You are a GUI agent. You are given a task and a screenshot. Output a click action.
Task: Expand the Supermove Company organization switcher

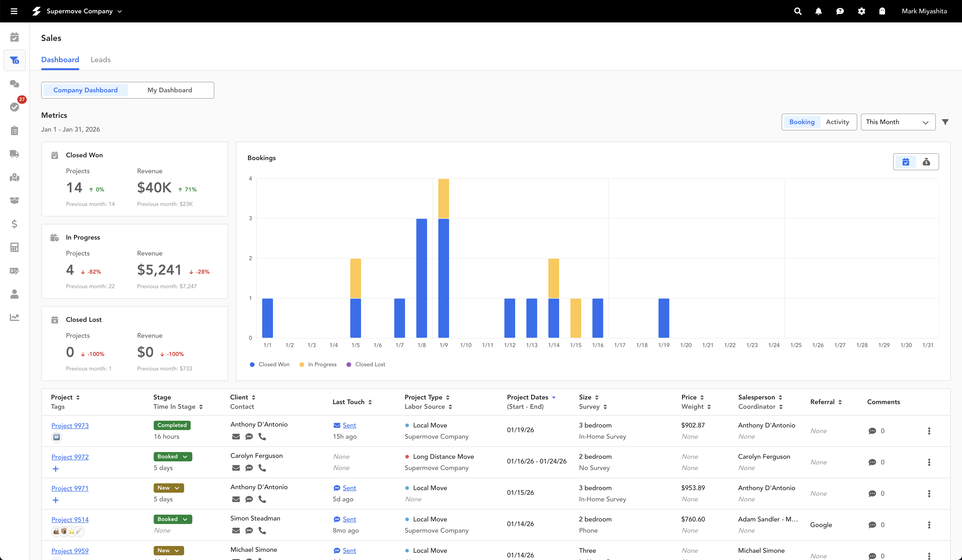[84, 11]
